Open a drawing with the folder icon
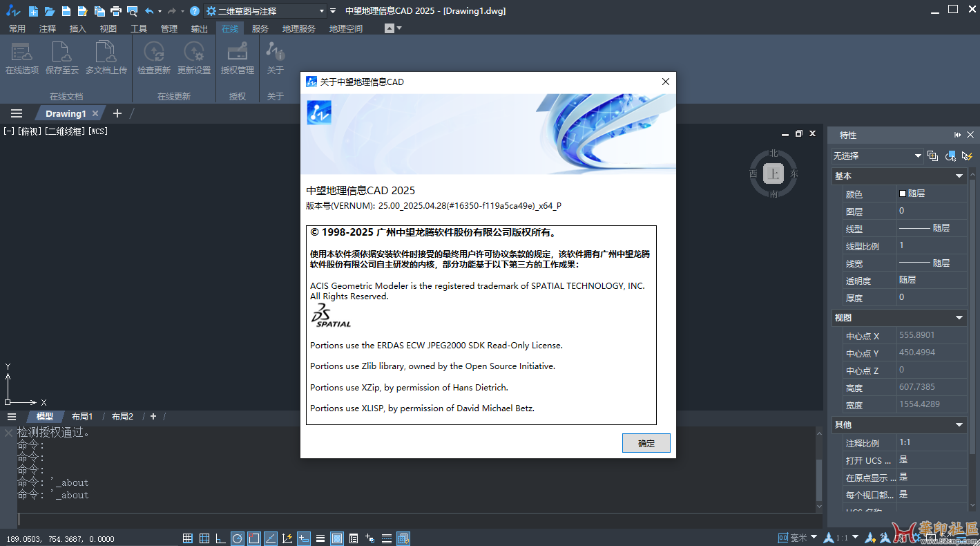This screenshot has width=980, height=546. [x=49, y=11]
